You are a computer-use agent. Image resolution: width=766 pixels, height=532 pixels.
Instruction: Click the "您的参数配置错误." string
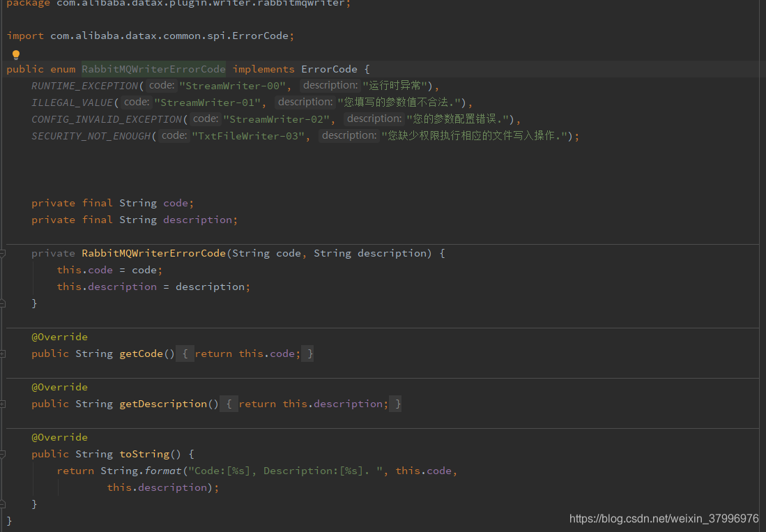[457, 119]
